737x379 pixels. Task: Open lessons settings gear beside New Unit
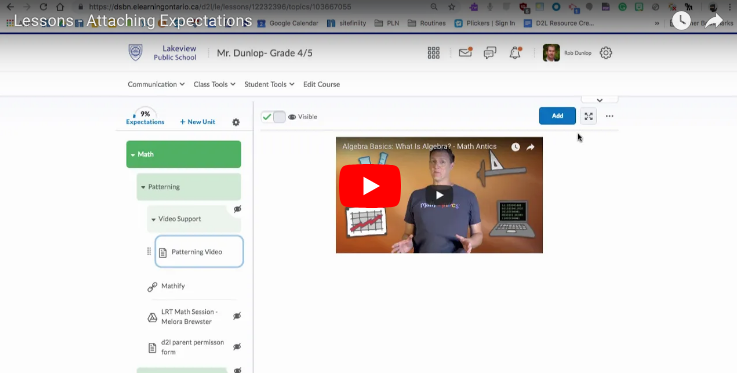click(236, 122)
